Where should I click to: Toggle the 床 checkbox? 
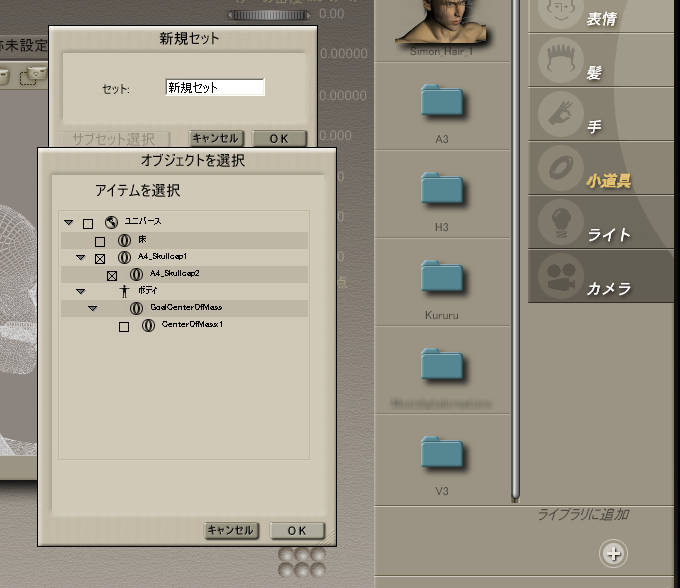(100, 242)
